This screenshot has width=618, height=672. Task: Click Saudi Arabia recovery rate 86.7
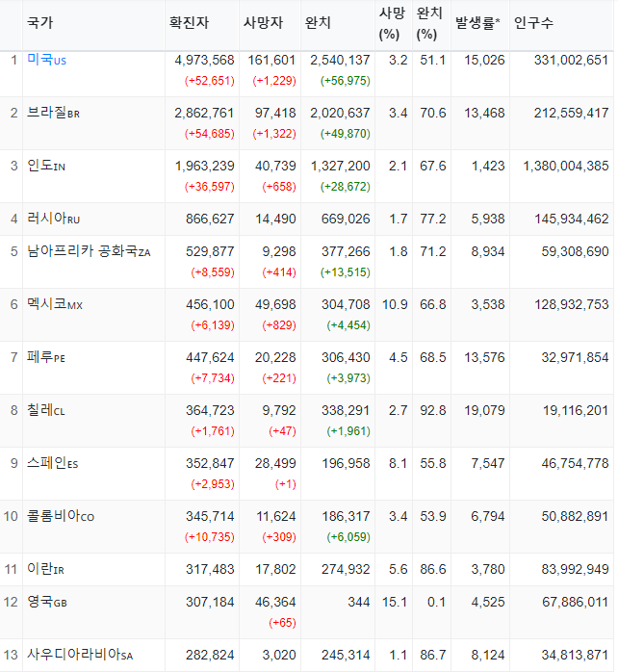[x=433, y=656]
